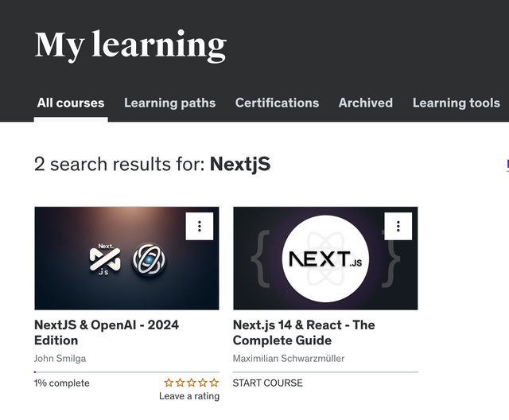Click the 1% complete progress bar
Viewport: 509px width, 420px height.
point(127,372)
